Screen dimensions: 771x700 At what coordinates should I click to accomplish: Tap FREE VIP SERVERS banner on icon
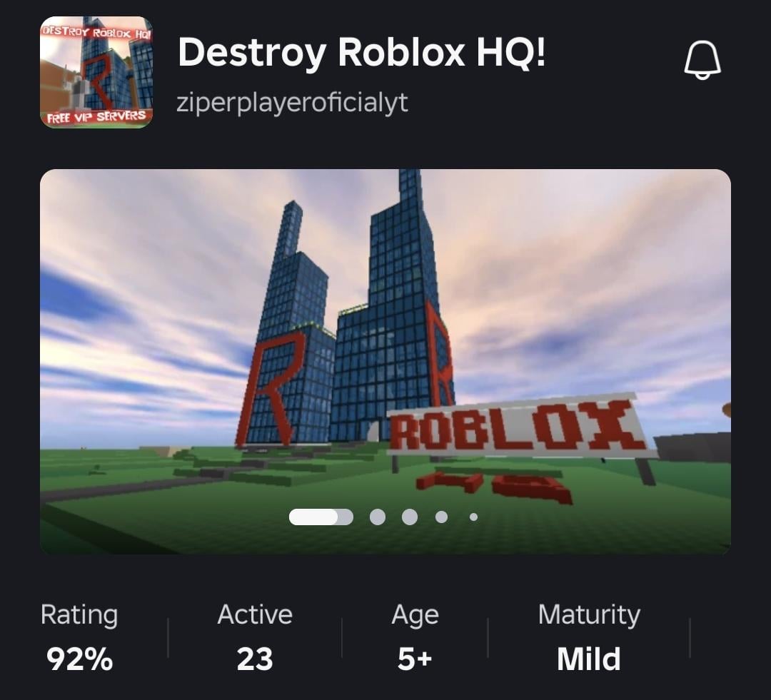coord(96,117)
